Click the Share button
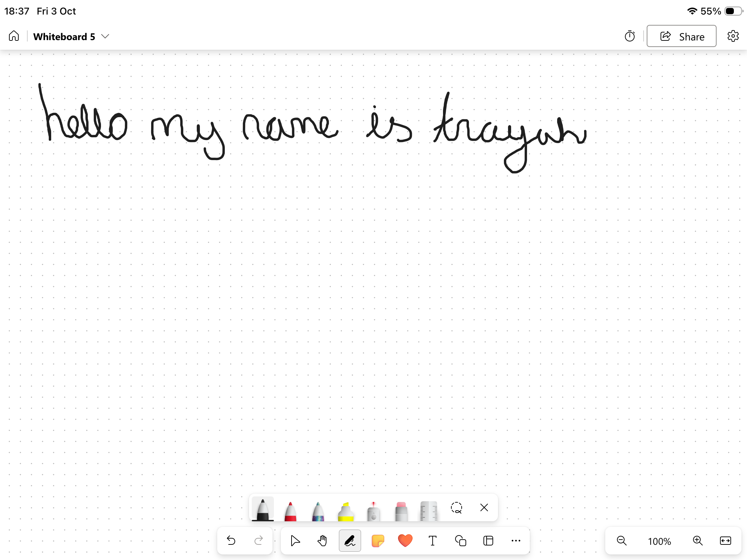 click(681, 36)
